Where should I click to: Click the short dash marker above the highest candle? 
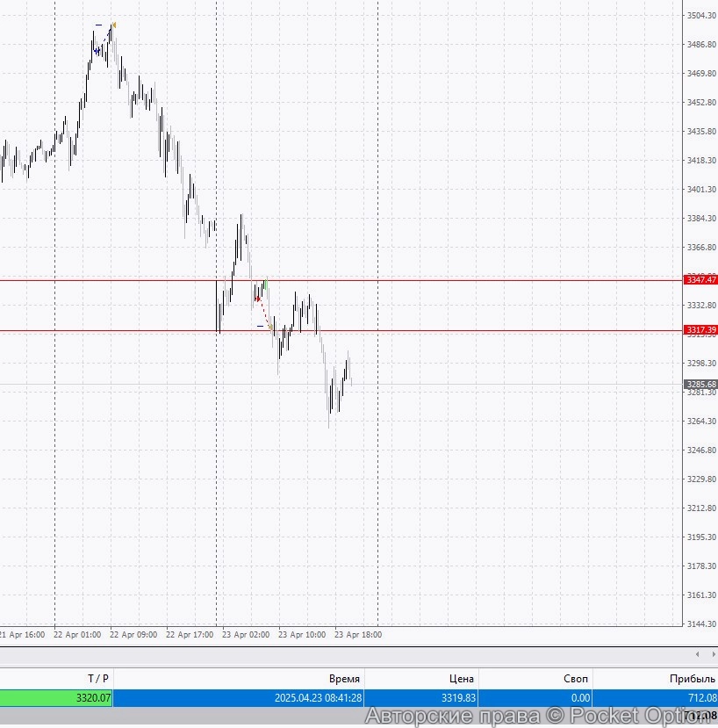pyautogui.click(x=98, y=25)
